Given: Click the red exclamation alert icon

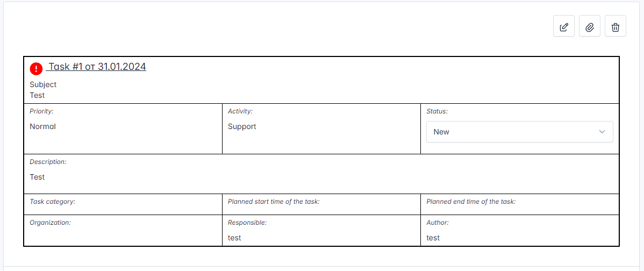Looking at the screenshot, I should click(x=36, y=69).
